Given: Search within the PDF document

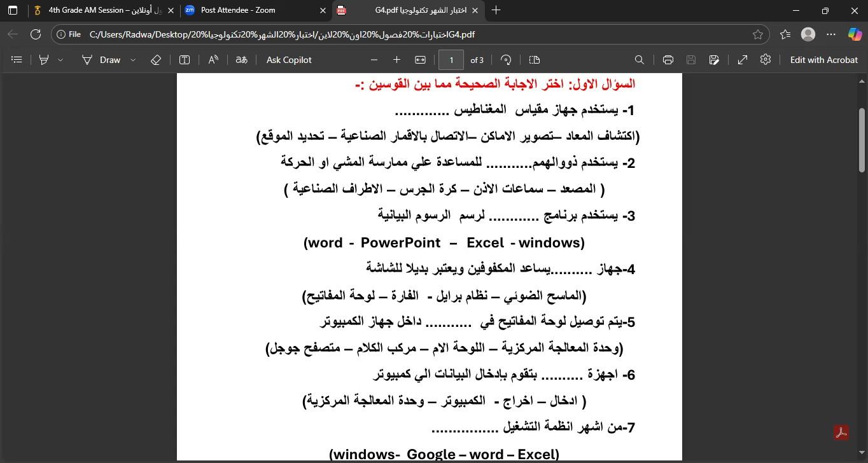Looking at the screenshot, I should pos(640,60).
